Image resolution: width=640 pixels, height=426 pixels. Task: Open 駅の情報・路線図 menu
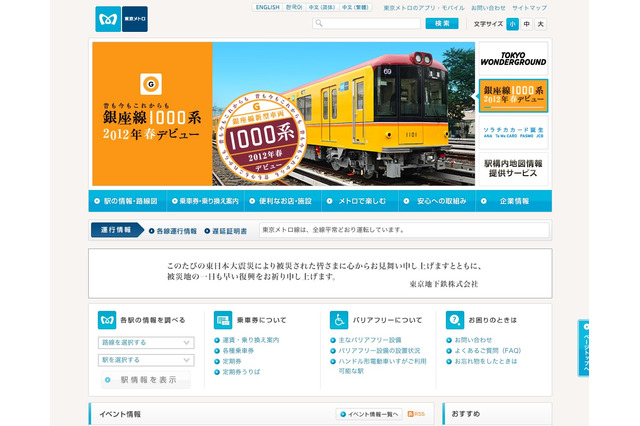[127, 201]
